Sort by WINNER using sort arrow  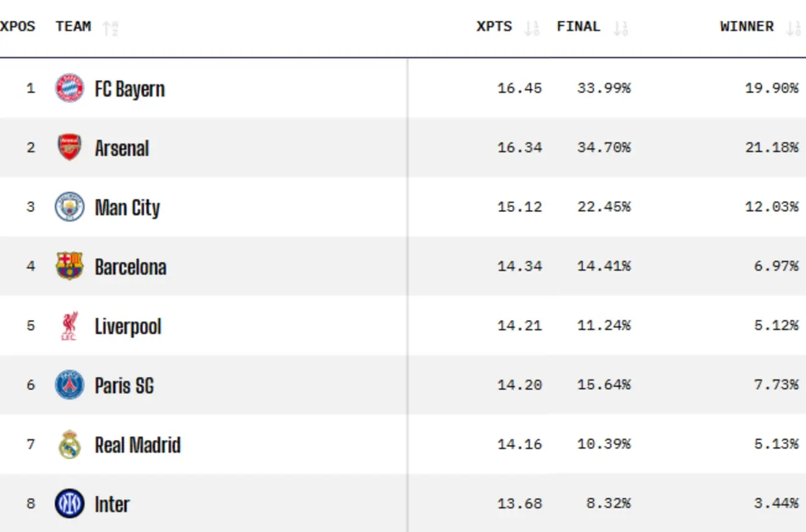[793, 28]
